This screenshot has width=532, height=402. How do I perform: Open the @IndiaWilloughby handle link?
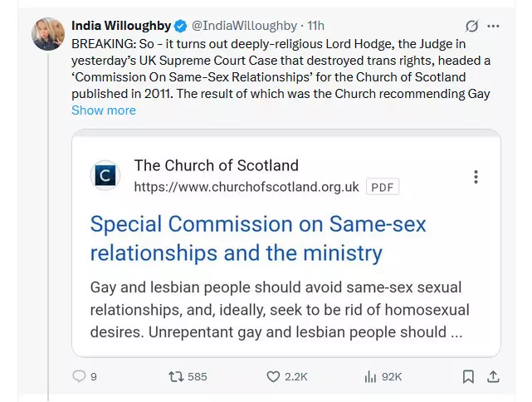(244, 26)
